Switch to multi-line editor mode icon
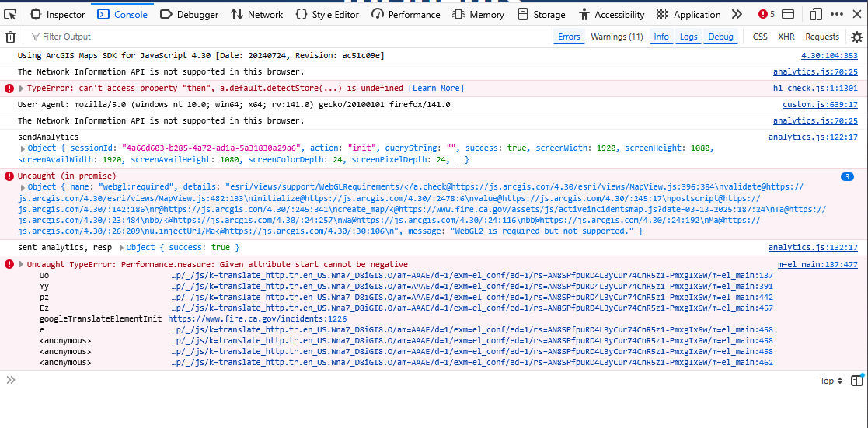 (856, 381)
